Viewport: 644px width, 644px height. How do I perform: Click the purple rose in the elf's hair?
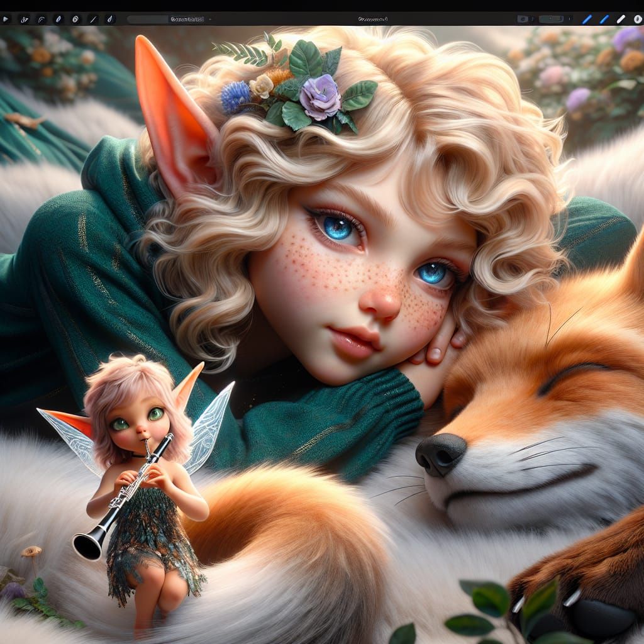pyautogui.click(x=319, y=97)
